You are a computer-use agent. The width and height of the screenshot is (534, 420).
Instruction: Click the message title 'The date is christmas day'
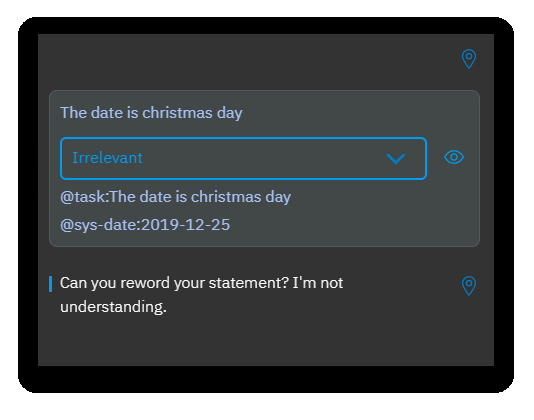coord(151,113)
